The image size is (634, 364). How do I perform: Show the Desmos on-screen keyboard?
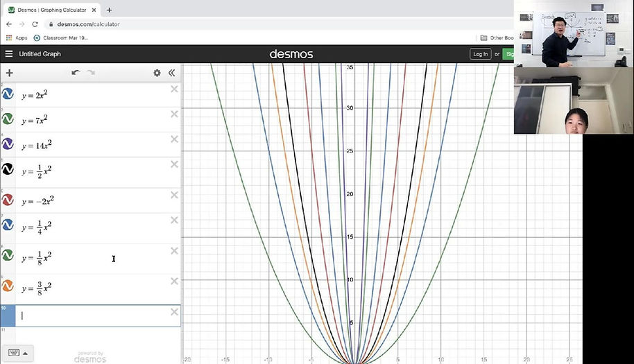pyautogui.click(x=14, y=353)
